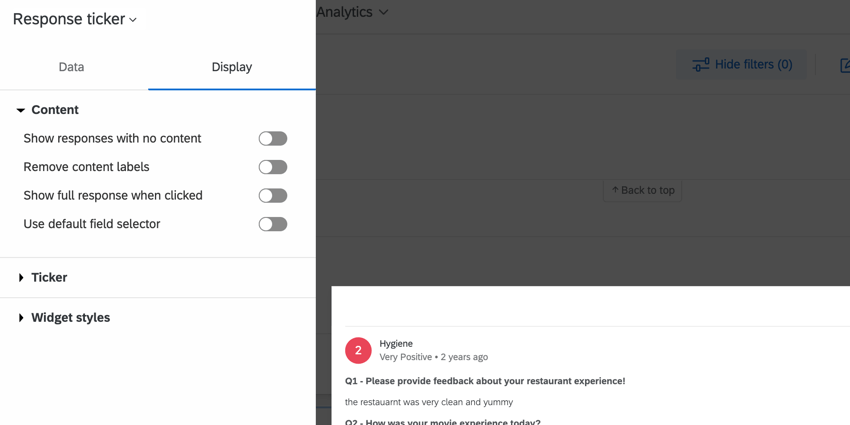Click the Hide filters (0) button

coord(741,65)
